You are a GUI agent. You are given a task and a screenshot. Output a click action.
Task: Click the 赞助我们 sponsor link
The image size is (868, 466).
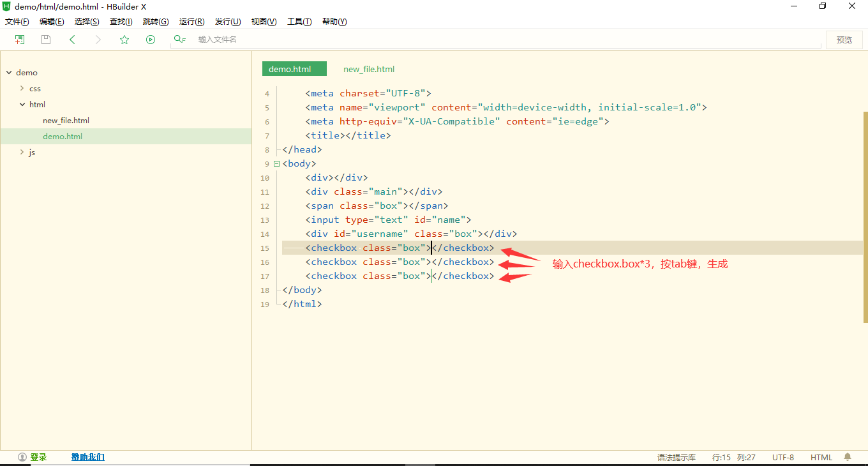click(x=87, y=457)
